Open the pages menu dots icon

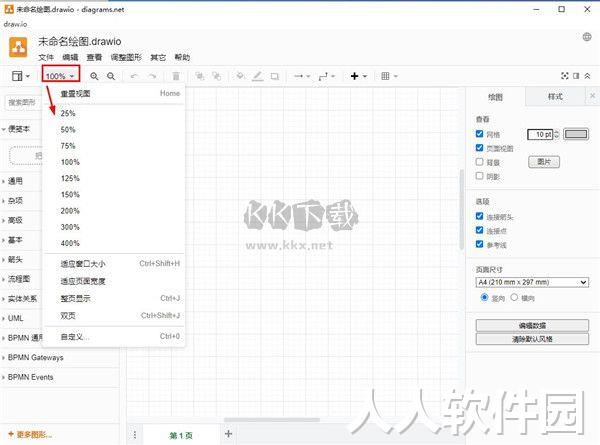135,435
